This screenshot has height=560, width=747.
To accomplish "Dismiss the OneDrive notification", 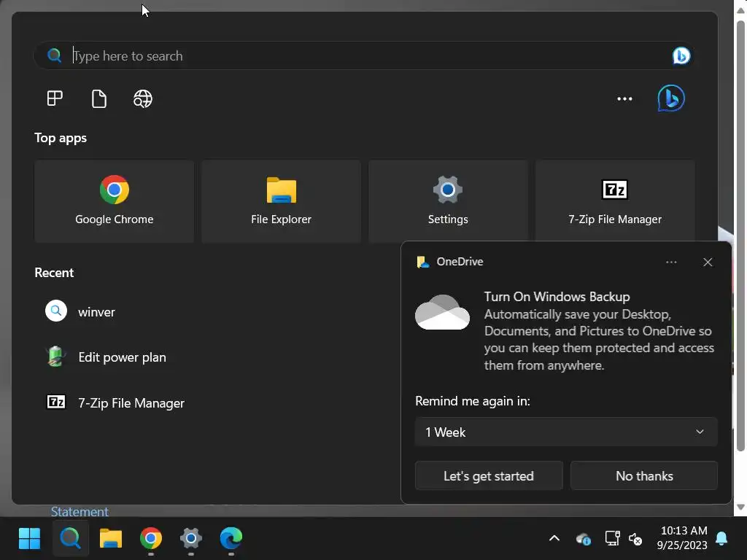I will (x=708, y=262).
